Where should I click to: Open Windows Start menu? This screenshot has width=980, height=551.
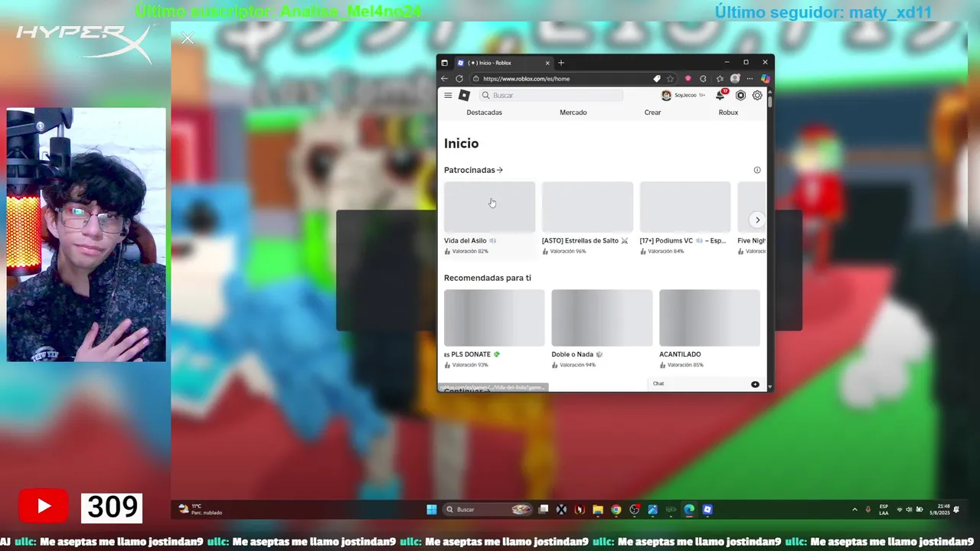[431, 510]
